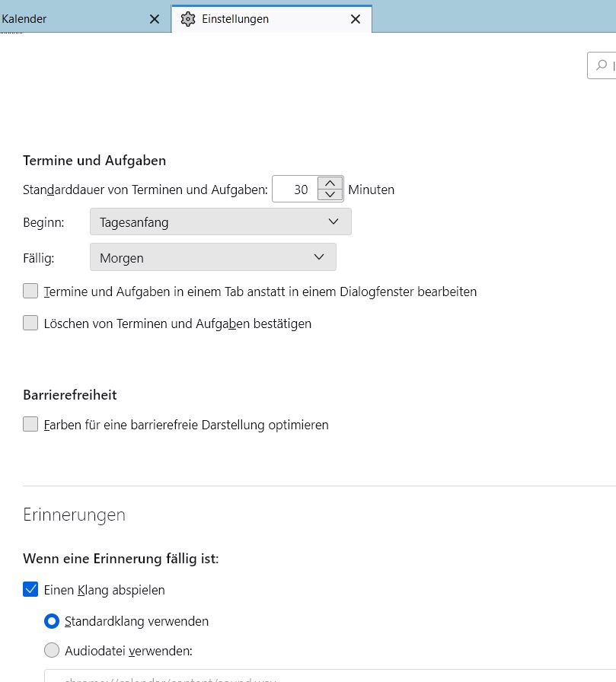
Task: Enable Löschen von Terminen bestätigen checkbox
Action: tap(30, 323)
